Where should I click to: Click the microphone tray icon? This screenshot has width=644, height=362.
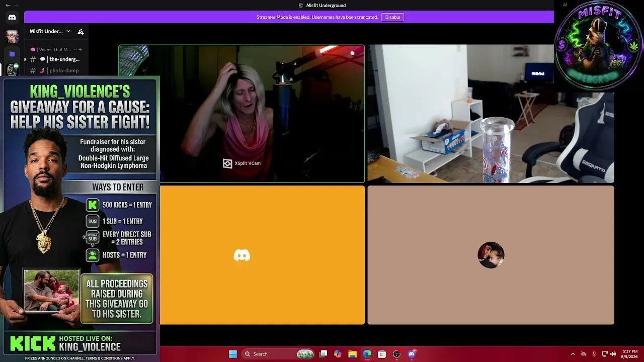594,354
